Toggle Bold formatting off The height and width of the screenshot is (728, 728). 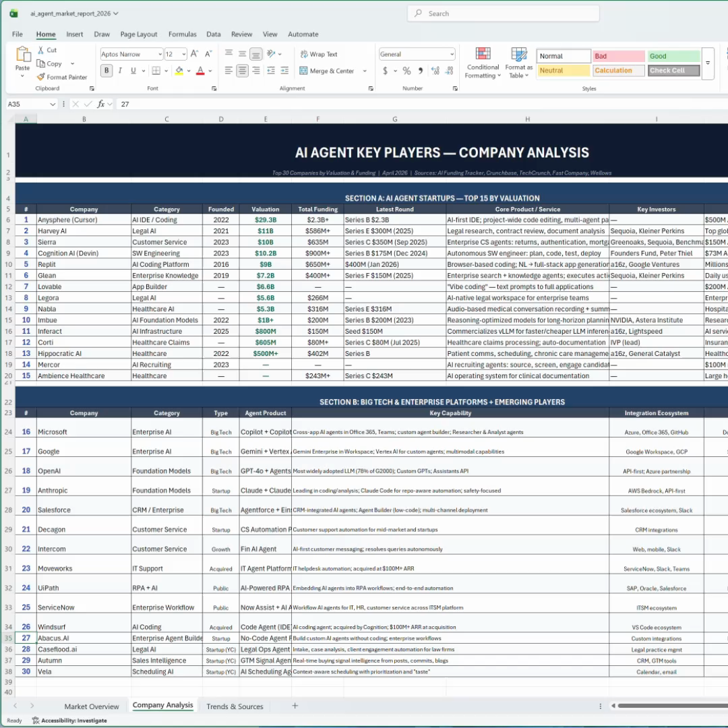click(x=107, y=71)
